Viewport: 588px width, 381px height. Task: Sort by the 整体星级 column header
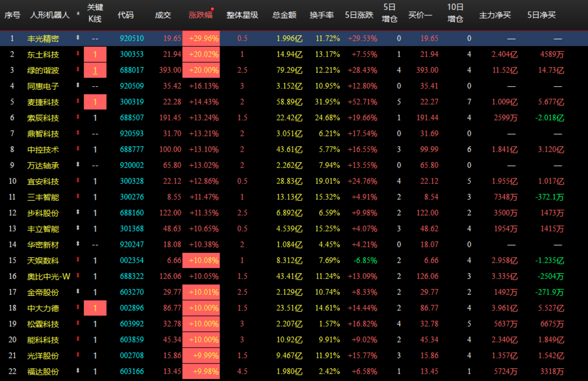(242, 15)
